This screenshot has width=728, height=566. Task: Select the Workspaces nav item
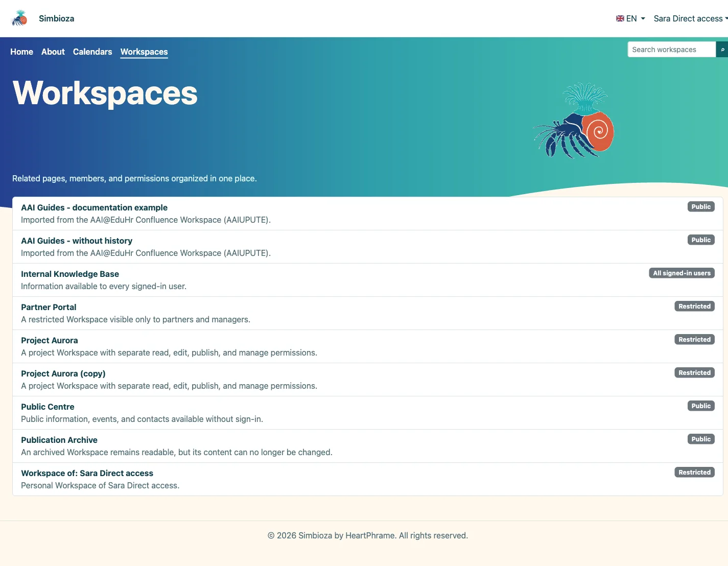pyautogui.click(x=144, y=52)
